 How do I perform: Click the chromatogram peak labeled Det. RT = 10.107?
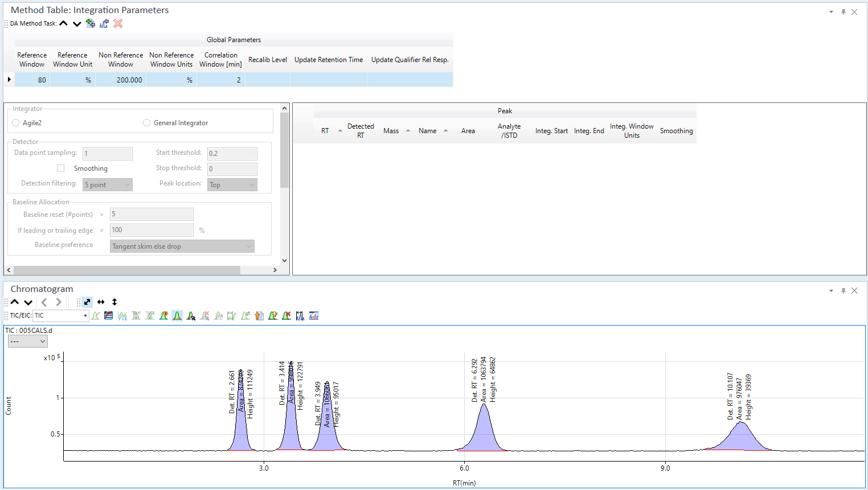click(x=740, y=437)
